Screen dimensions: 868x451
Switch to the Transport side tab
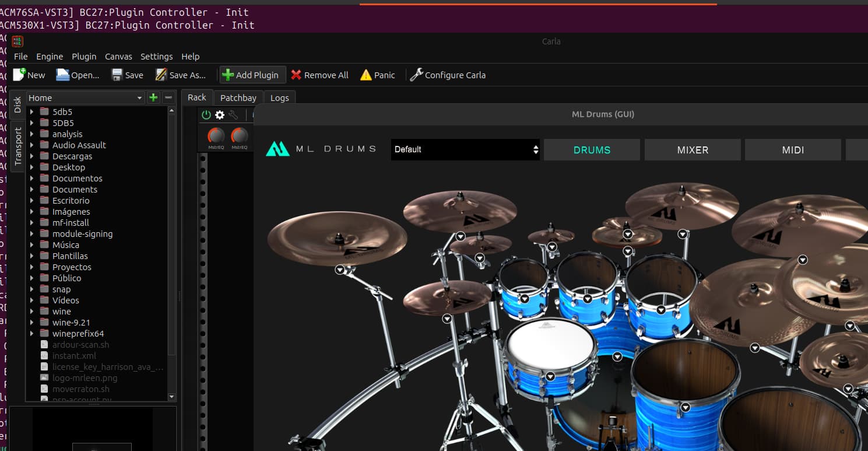(17, 146)
